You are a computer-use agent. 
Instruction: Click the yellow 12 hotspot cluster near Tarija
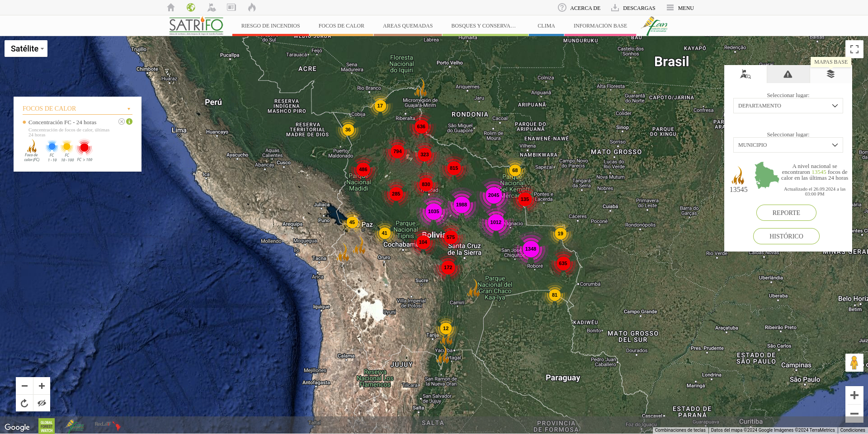(x=446, y=328)
